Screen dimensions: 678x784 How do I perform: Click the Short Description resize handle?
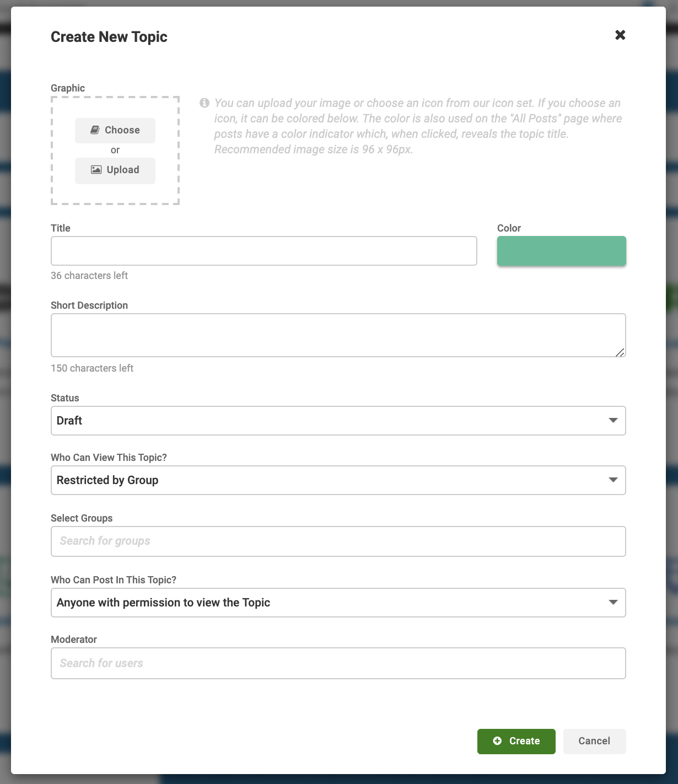[620, 352]
